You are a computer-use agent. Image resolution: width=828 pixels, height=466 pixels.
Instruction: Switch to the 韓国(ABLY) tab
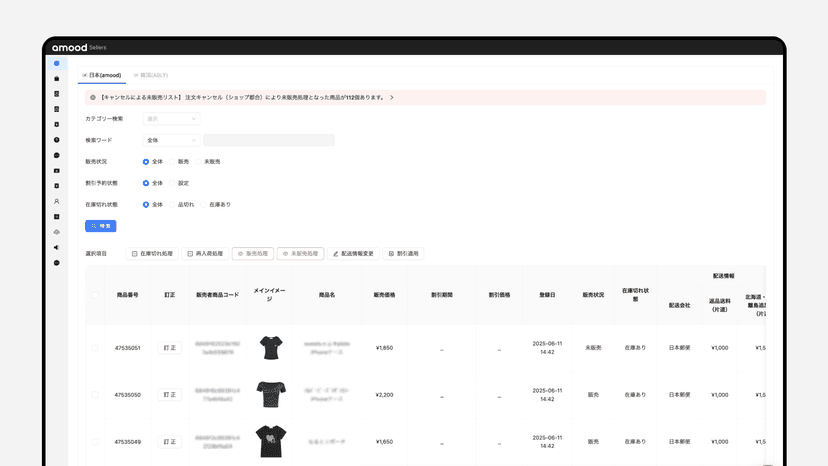click(x=151, y=75)
